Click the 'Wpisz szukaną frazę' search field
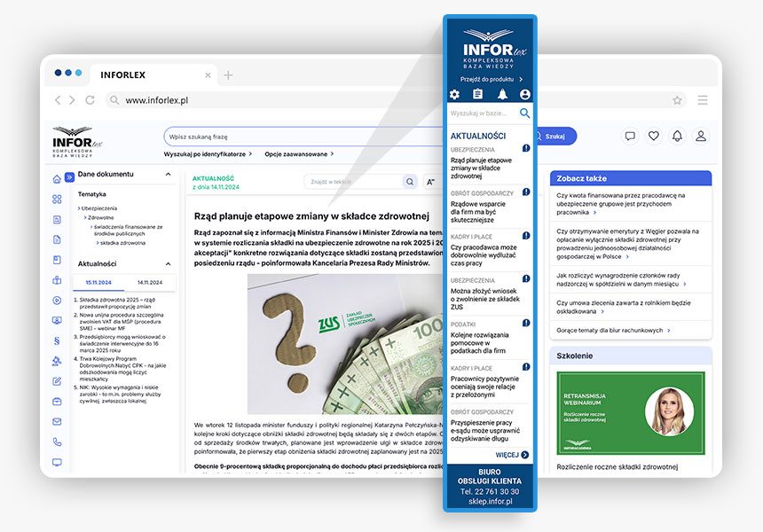763x532 pixels. point(303,137)
